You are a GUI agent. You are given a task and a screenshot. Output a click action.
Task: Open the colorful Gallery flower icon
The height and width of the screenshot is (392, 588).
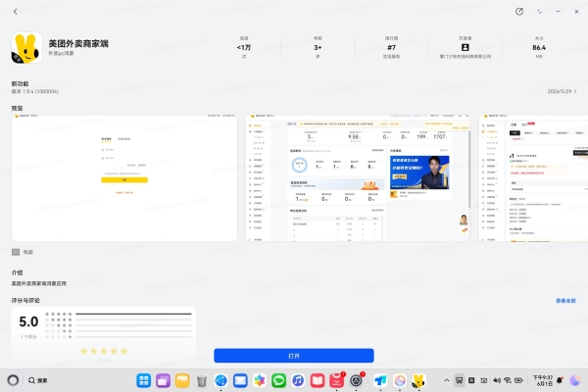coord(260,381)
